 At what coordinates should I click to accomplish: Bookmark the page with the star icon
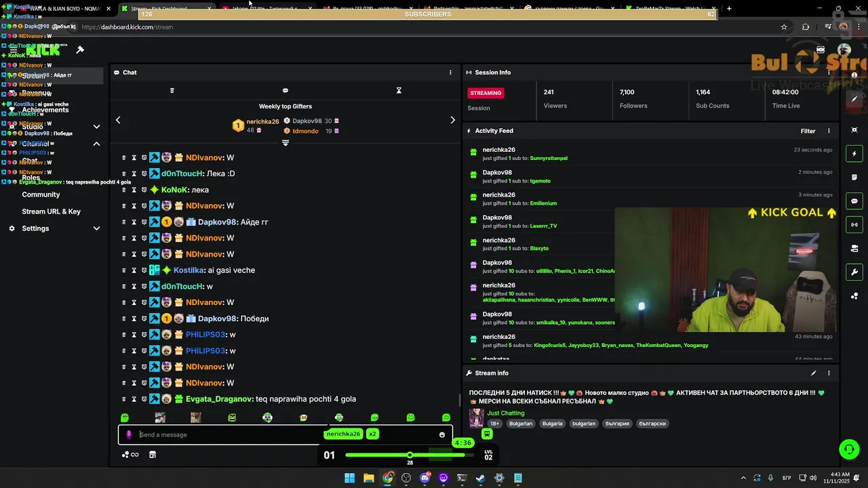pyautogui.click(x=784, y=27)
